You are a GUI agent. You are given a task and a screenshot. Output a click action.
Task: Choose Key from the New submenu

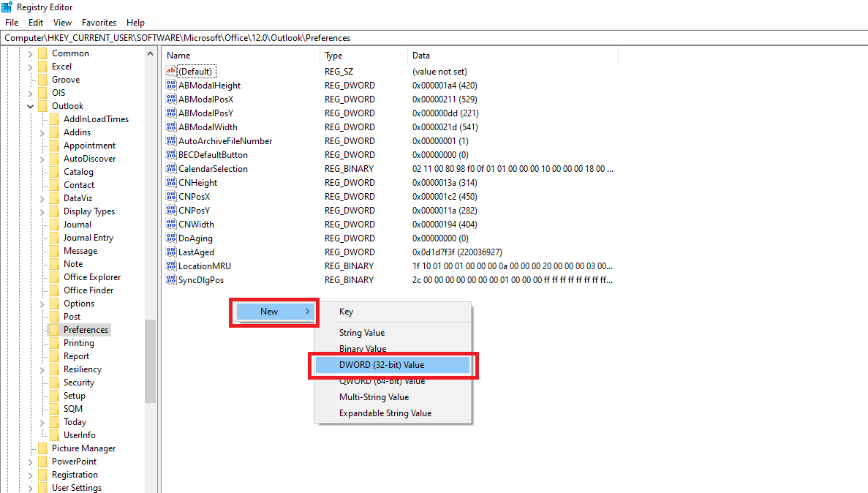(x=345, y=312)
